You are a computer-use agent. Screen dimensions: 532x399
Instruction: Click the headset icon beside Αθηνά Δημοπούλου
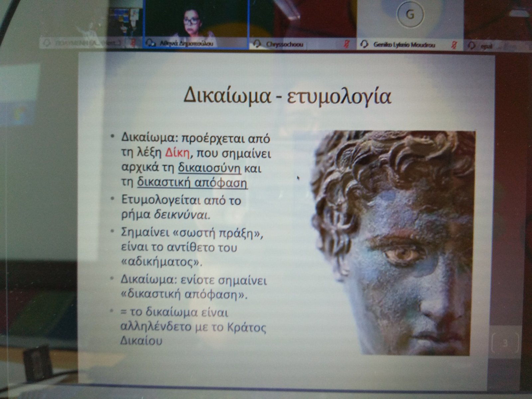(x=151, y=44)
